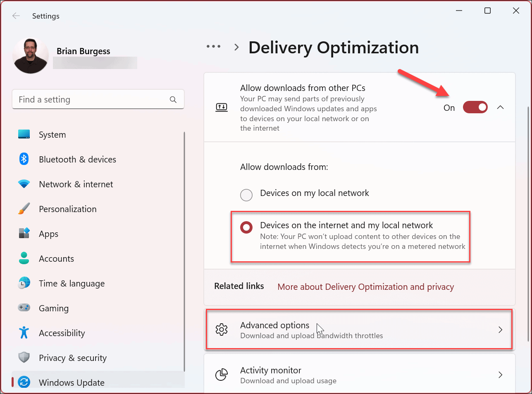532x394 pixels.
Task: Click the search magnifier icon
Action: tap(173, 100)
